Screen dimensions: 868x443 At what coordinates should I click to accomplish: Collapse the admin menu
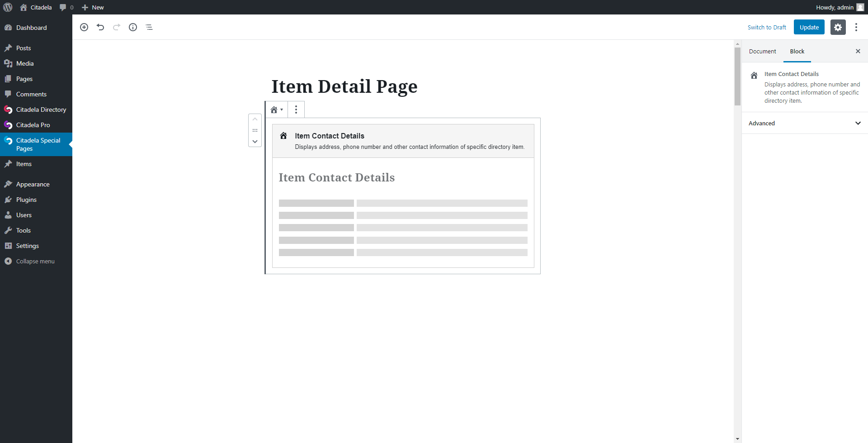(x=35, y=261)
